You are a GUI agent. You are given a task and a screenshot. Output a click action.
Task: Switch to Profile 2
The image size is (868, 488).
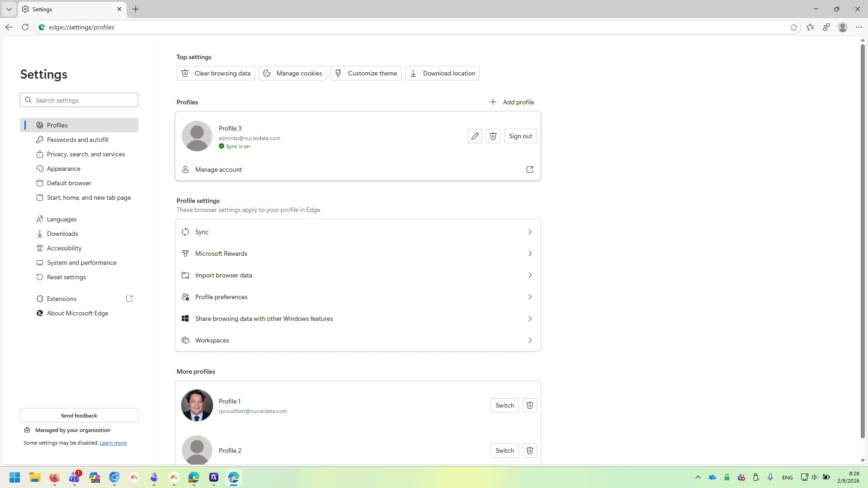click(x=505, y=450)
